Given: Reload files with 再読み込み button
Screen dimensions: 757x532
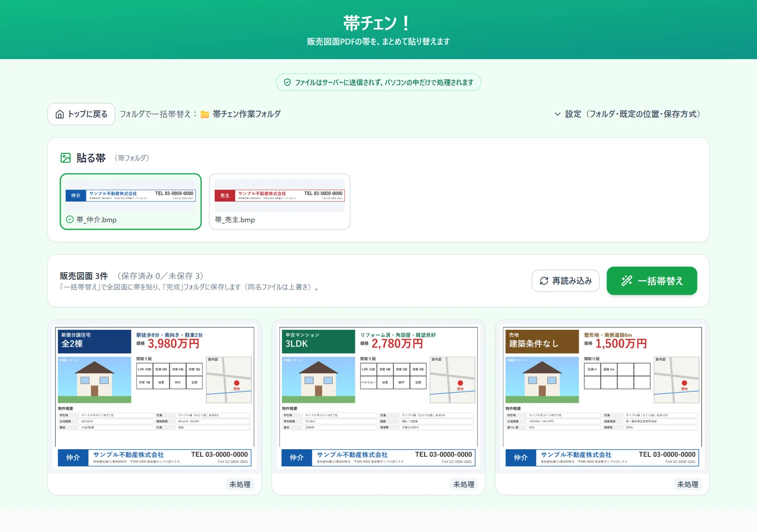Looking at the screenshot, I should pyautogui.click(x=565, y=281).
